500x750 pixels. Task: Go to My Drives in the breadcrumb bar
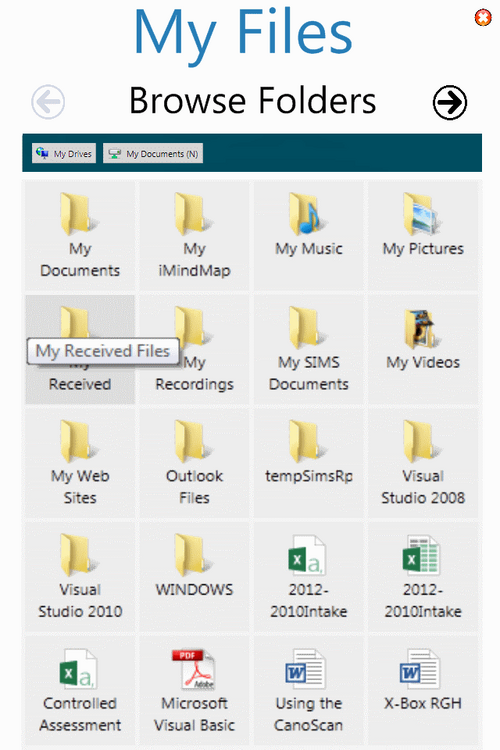pyautogui.click(x=64, y=154)
